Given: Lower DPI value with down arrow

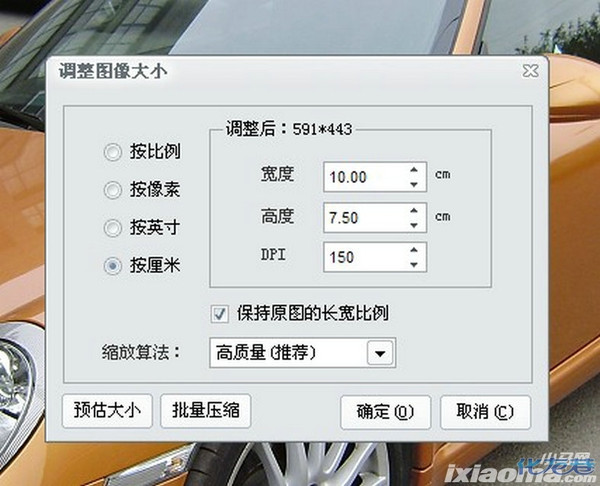Looking at the screenshot, I should point(414,264).
